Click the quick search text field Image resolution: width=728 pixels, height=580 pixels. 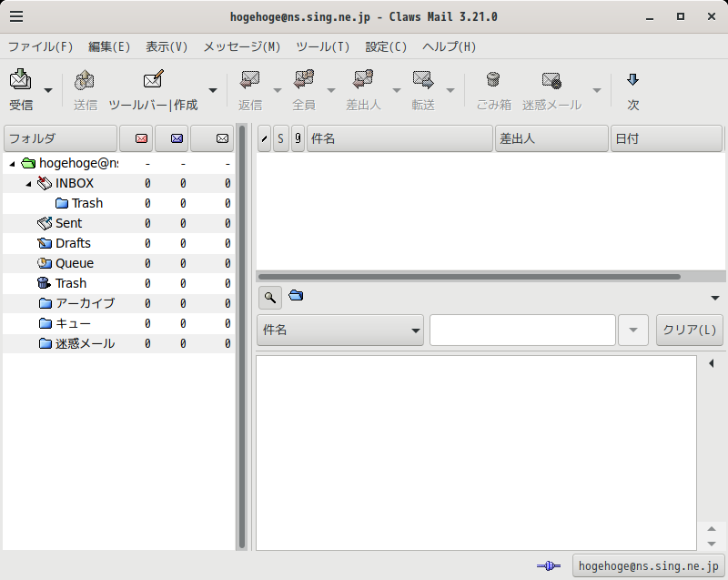pos(522,331)
